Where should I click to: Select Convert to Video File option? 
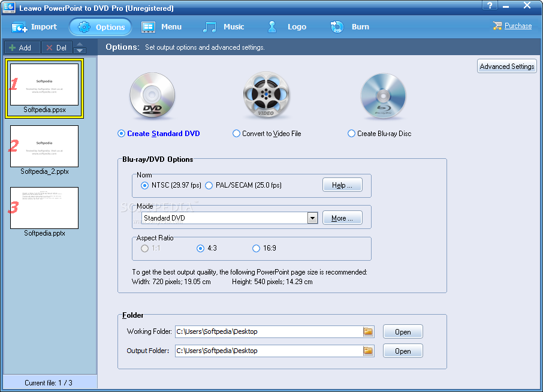click(267, 133)
